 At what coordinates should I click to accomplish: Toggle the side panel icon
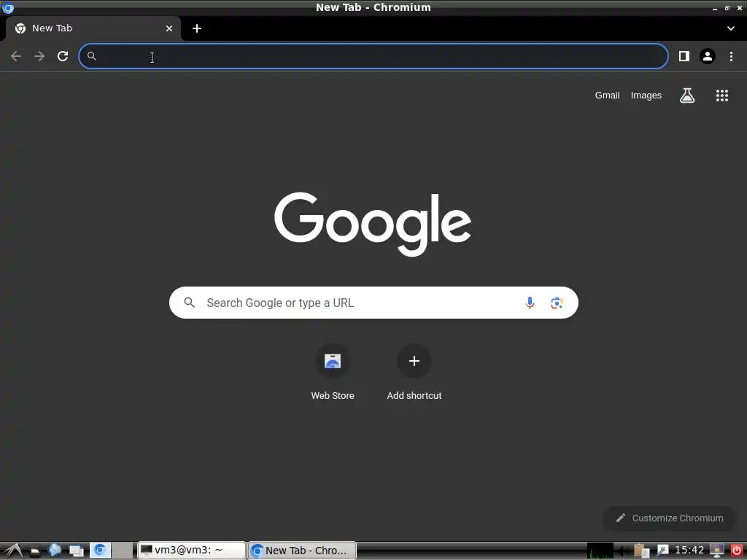684,56
